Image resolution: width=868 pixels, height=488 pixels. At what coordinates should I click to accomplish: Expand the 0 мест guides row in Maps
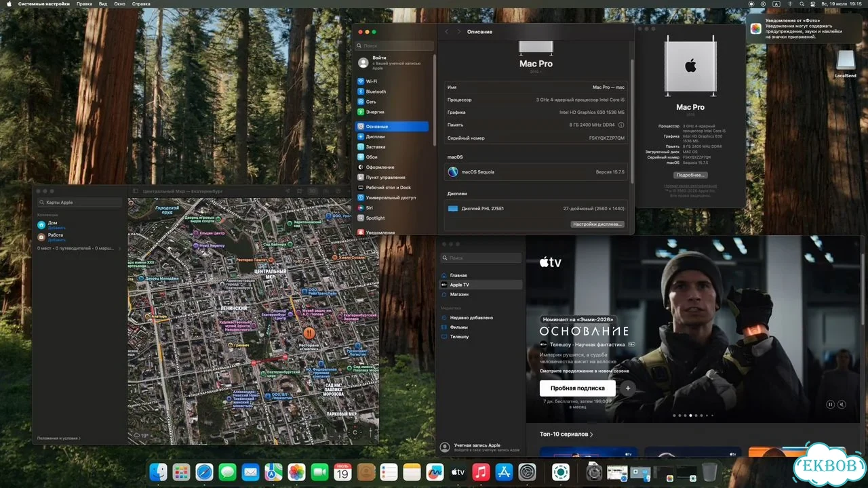point(79,249)
